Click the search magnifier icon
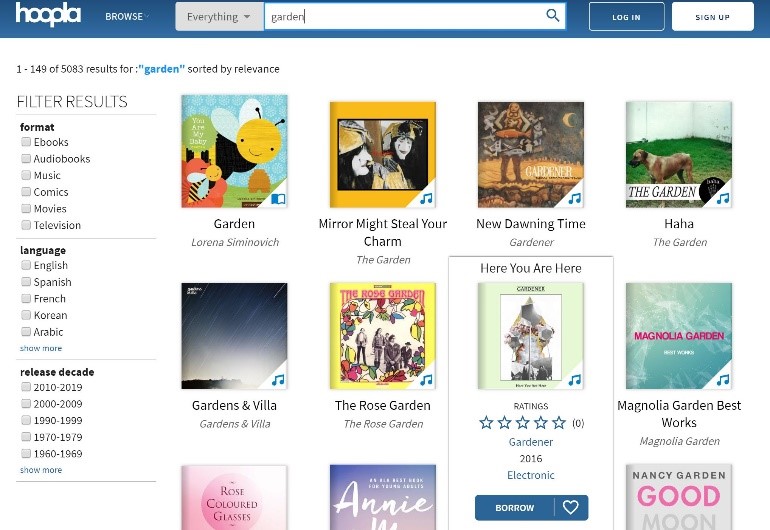770x530 pixels. [x=553, y=16]
